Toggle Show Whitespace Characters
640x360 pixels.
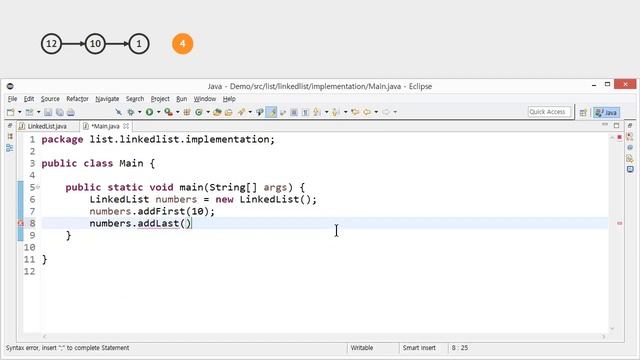point(305,112)
